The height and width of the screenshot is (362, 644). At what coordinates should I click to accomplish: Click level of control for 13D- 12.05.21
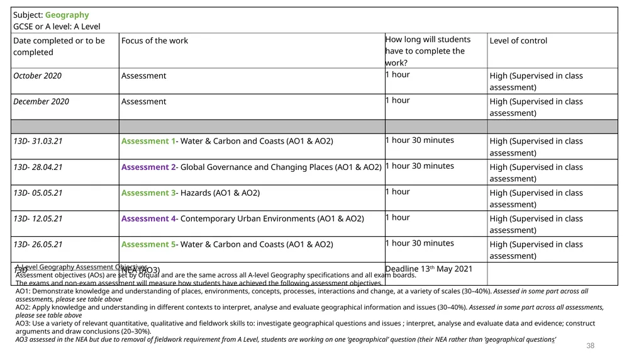pyautogui.click(x=536, y=225)
